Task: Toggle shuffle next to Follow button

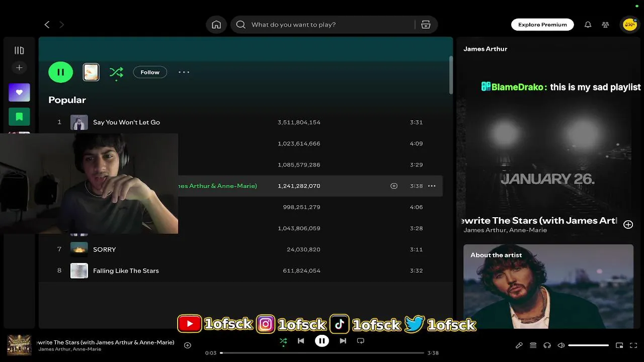Action: coord(116,72)
